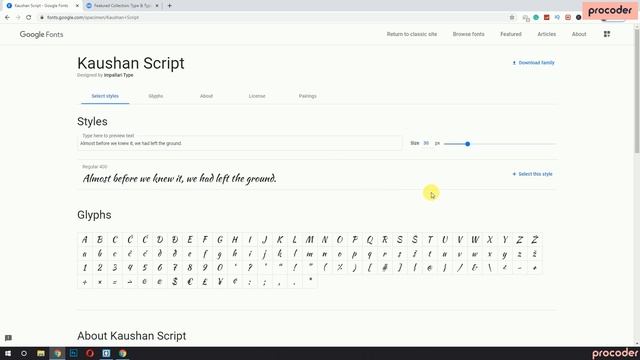Click the Kaushan Script sample sentence

(x=180, y=178)
